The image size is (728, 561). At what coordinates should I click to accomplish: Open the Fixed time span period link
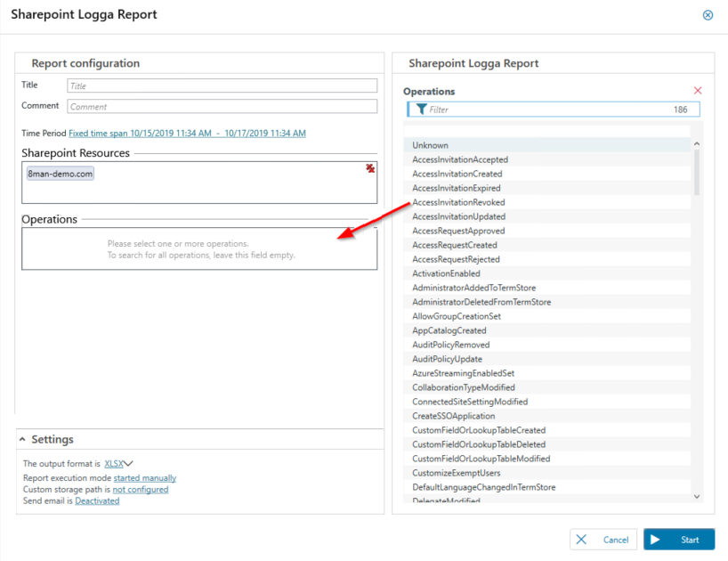point(187,134)
